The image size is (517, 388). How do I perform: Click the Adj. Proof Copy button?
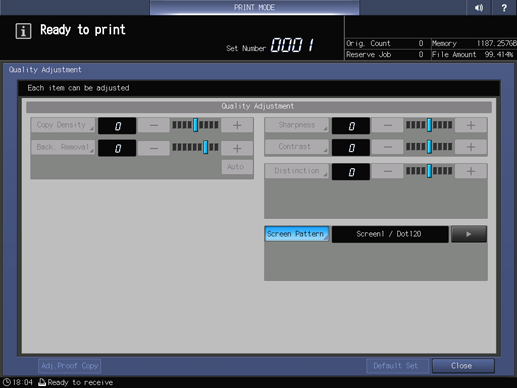point(69,366)
